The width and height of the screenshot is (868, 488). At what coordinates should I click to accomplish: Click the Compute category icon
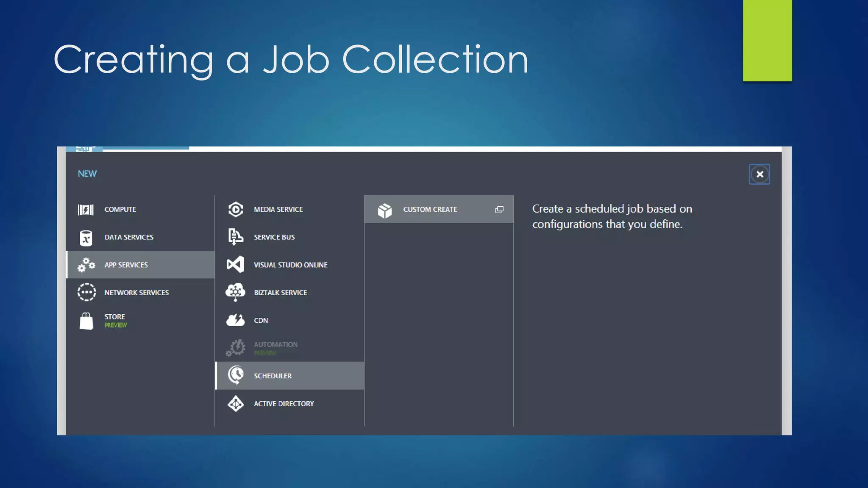(x=86, y=210)
